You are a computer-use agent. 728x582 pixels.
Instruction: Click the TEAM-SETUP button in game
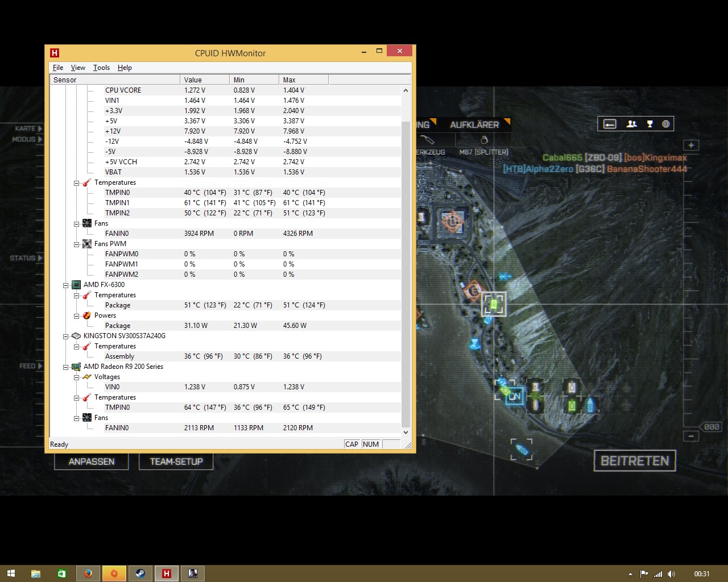click(176, 462)
